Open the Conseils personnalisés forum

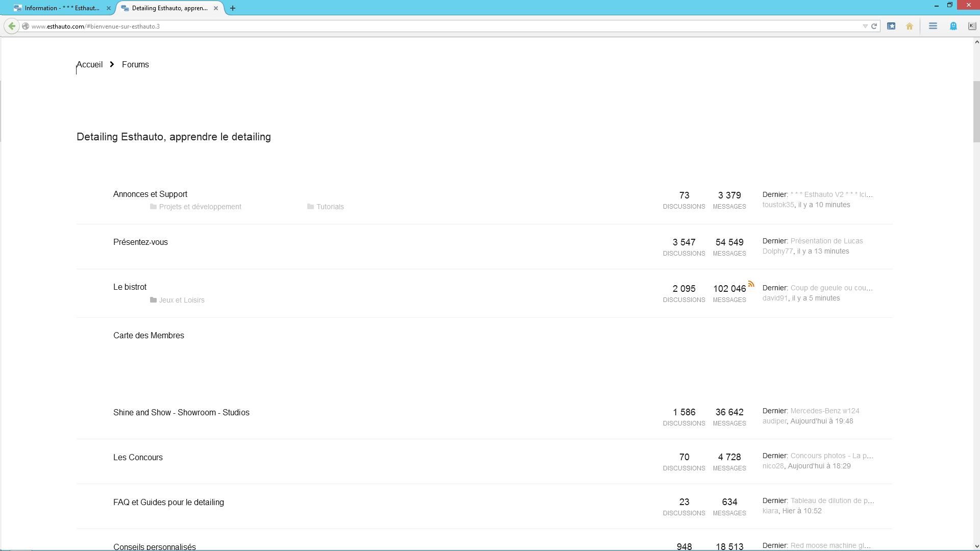(x=155, y=547)
